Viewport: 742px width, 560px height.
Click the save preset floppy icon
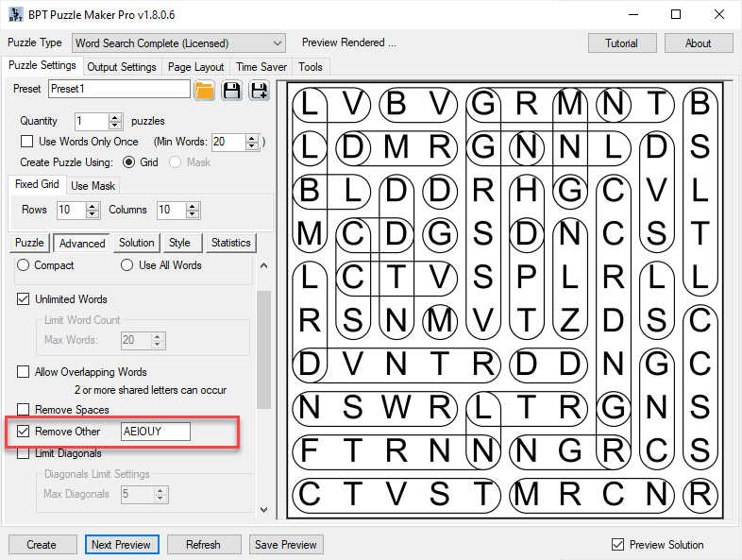click(231, 90)
